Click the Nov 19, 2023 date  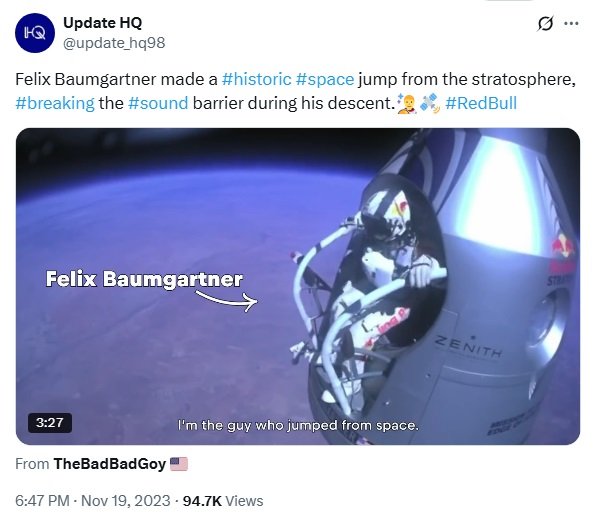coord(126,501)
